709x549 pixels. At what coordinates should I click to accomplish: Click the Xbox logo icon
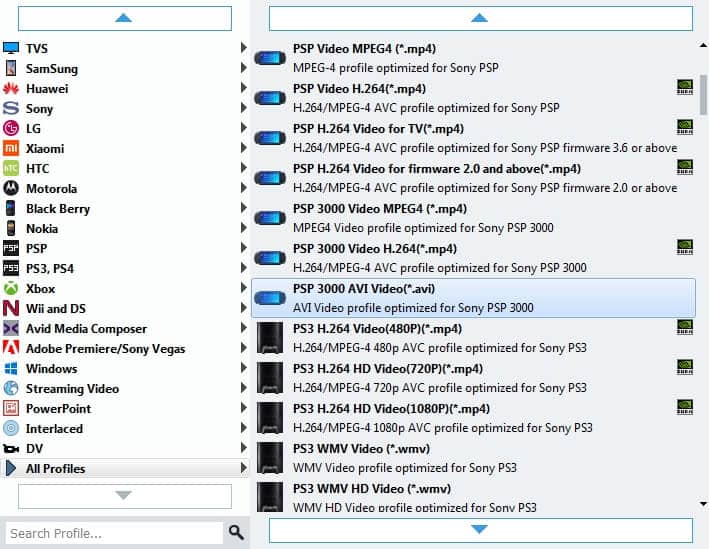[x=11, y=289]
